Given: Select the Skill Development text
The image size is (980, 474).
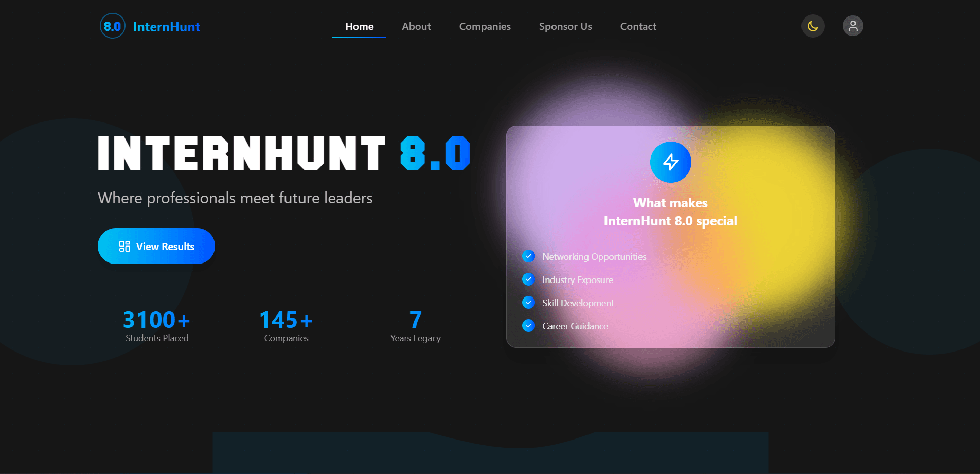Looking at the screenshot, I should [x=578, y=303].
